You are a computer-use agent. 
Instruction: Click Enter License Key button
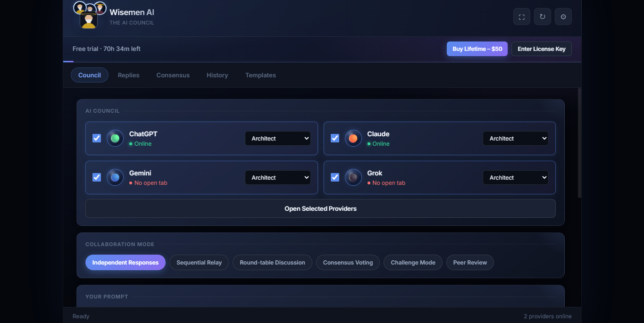pyautogui.click(x=542, y=49)
